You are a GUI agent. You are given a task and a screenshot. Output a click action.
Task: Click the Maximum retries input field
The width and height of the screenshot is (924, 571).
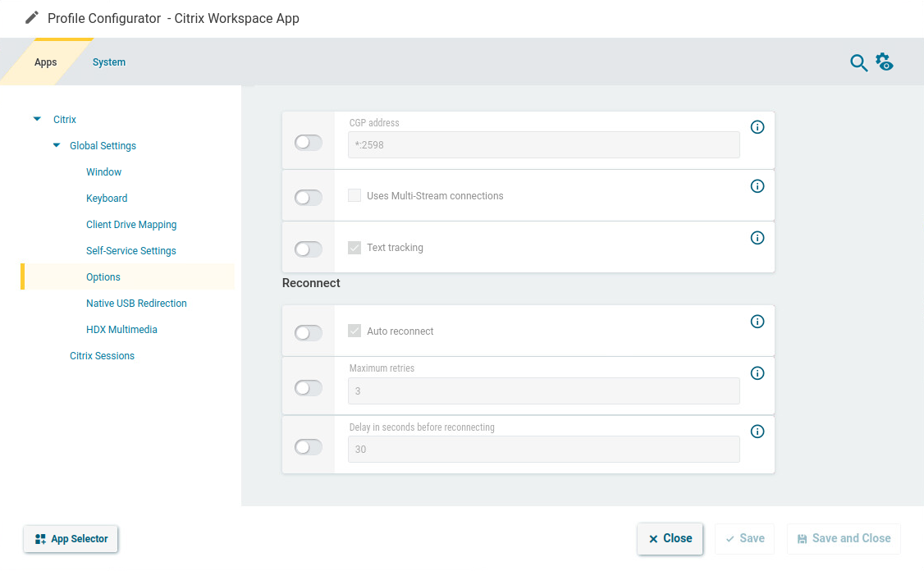(543, 391)
